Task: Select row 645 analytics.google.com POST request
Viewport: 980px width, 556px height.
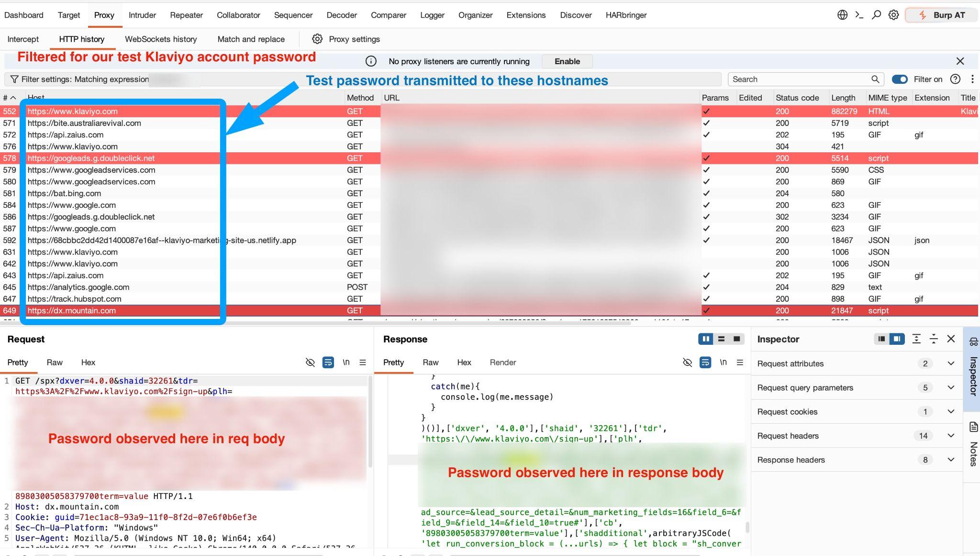Action: tap(490, 287)
